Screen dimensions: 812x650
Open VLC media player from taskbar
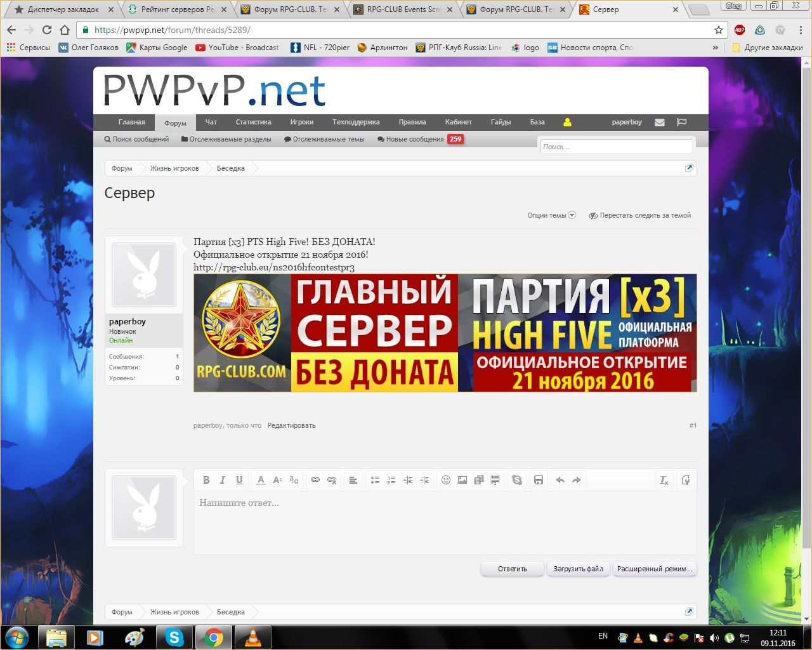[x=252, y=637]
